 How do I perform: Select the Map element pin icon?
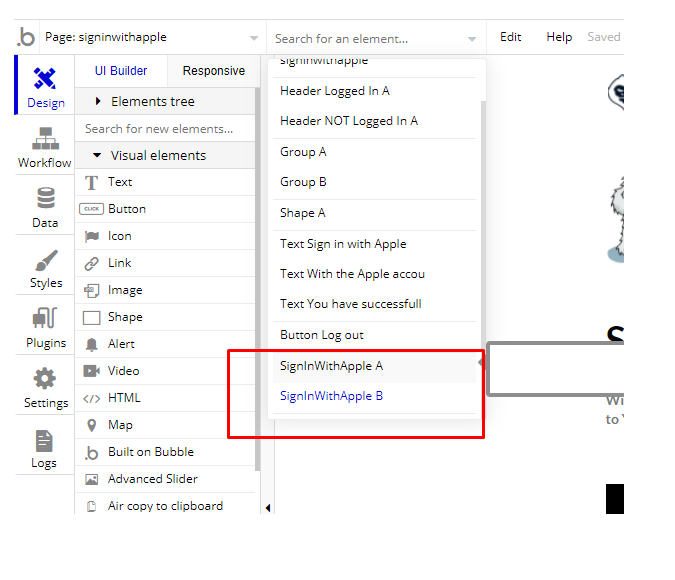tap(92, 425)
